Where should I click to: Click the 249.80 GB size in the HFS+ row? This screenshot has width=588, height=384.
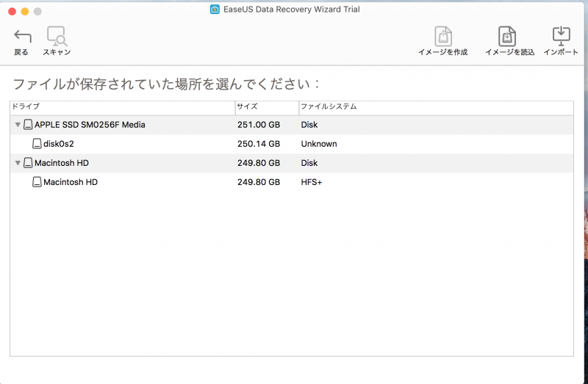click(x=259, y=182)
